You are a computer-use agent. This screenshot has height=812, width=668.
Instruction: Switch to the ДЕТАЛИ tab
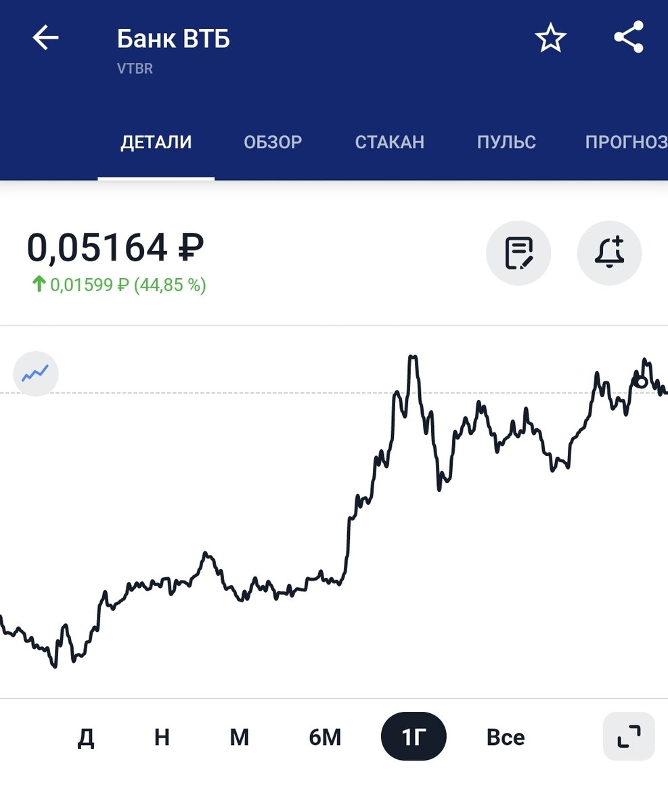click(156, 142)
